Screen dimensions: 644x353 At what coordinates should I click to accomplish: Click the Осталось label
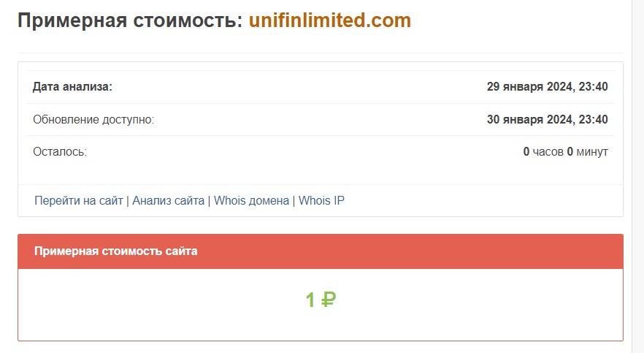pyautogui.click(x=60, y=152)
